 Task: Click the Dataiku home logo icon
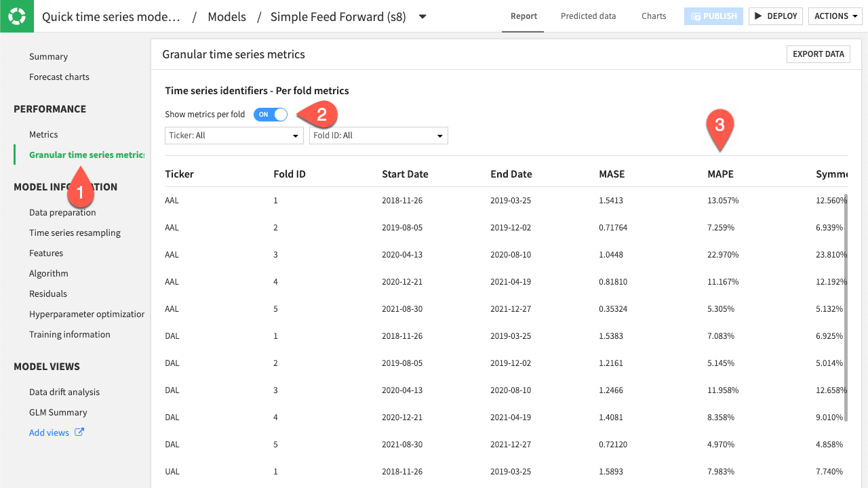17,16
